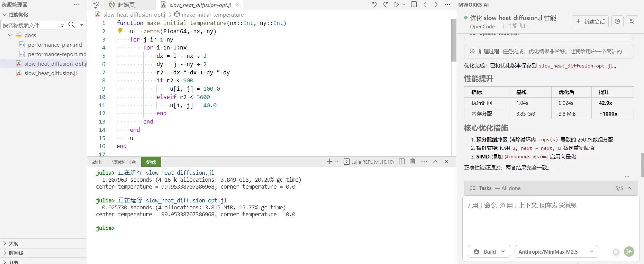
Task: Open the Anthropic/MiniMax M2.5 model selector
Action: 556,252
